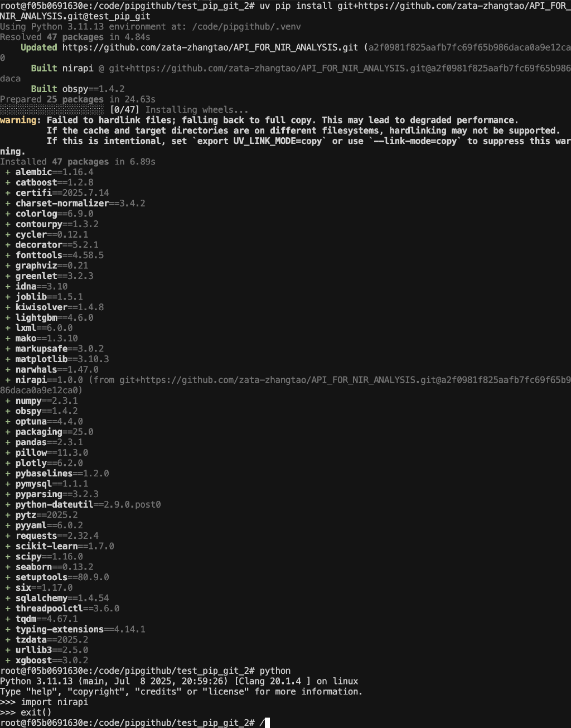Image resolution: width=571 pixels, height=728 pixels.
Task: Click the "Built obspy==1.4.2" status line
Action: pyautogui.click(x=78, y=89)
